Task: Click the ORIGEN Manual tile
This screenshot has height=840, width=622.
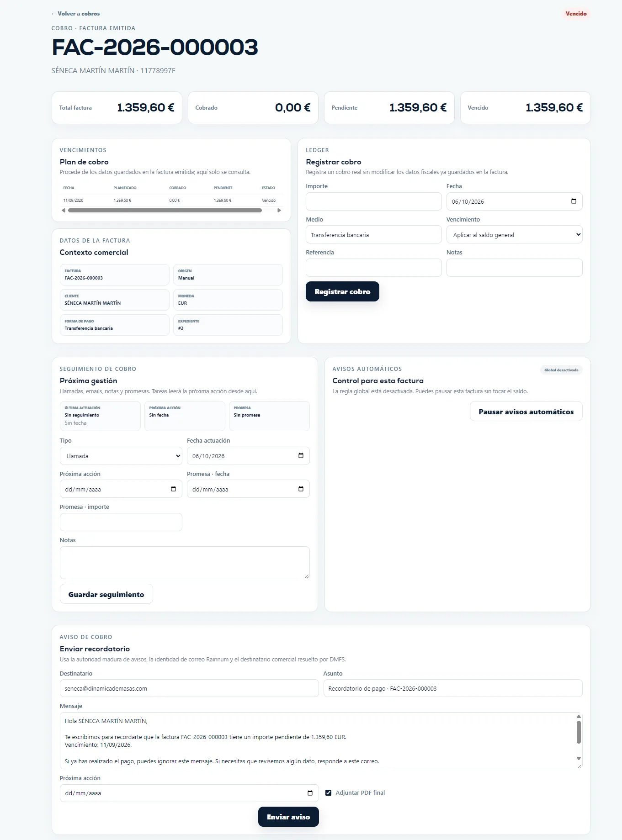Action: tap(228, 275)
